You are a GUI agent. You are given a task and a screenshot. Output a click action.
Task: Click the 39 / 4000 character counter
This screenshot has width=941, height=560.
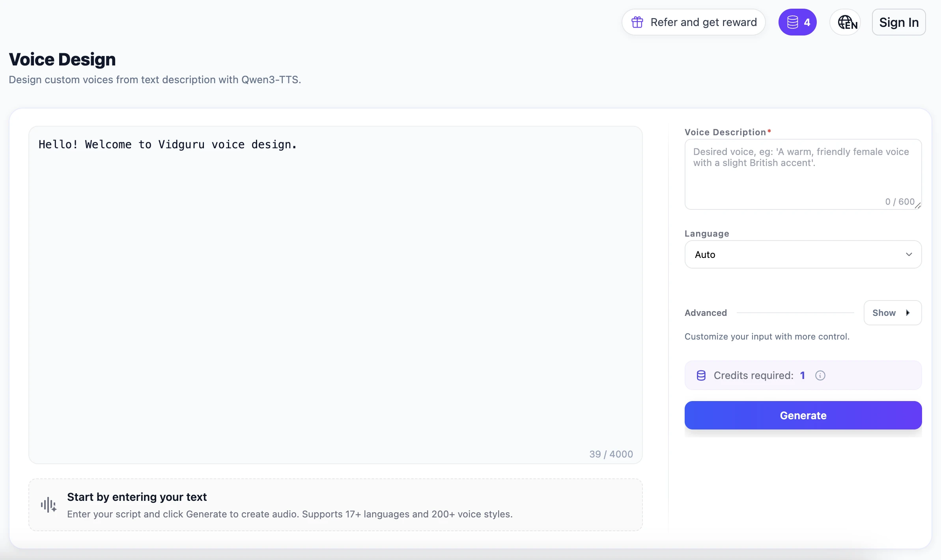pos(611,454)
